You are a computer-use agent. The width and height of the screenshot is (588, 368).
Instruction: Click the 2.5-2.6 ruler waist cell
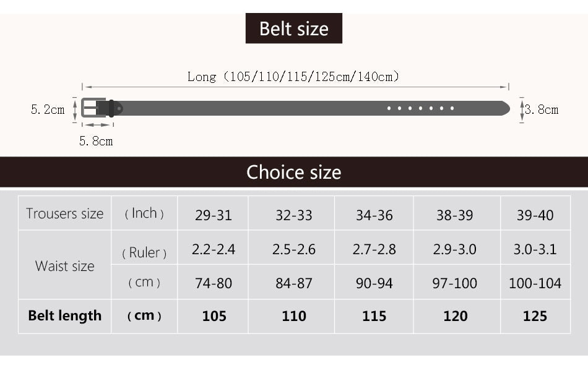pos(293,249)
